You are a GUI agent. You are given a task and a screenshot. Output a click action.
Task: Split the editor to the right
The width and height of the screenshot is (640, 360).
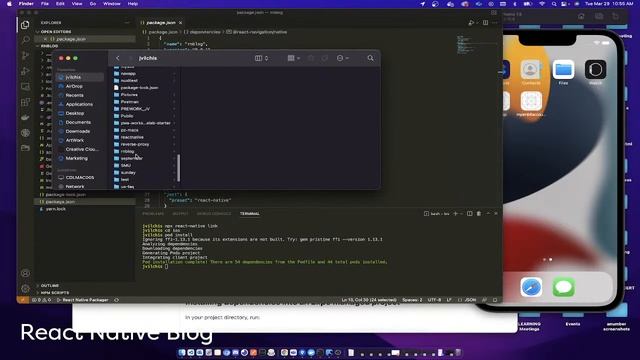coord(485,23)
